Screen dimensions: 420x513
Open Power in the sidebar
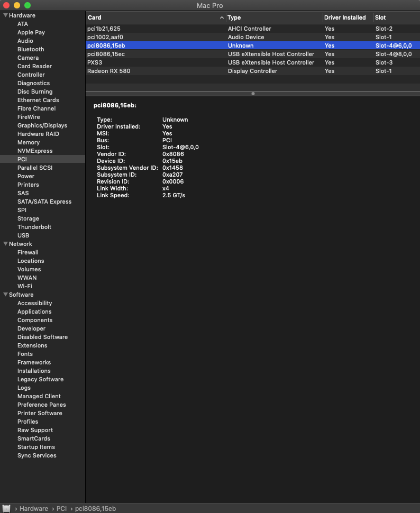coord(25,176)
